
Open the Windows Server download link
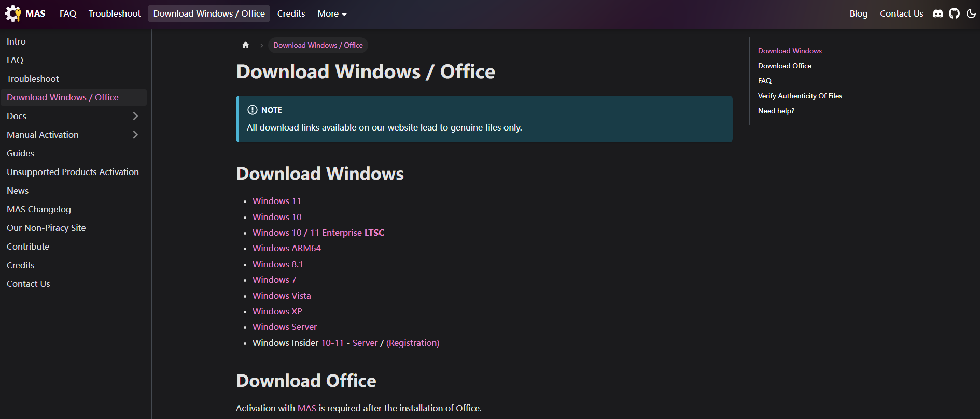pyautogui.click(x=285, y=327)
